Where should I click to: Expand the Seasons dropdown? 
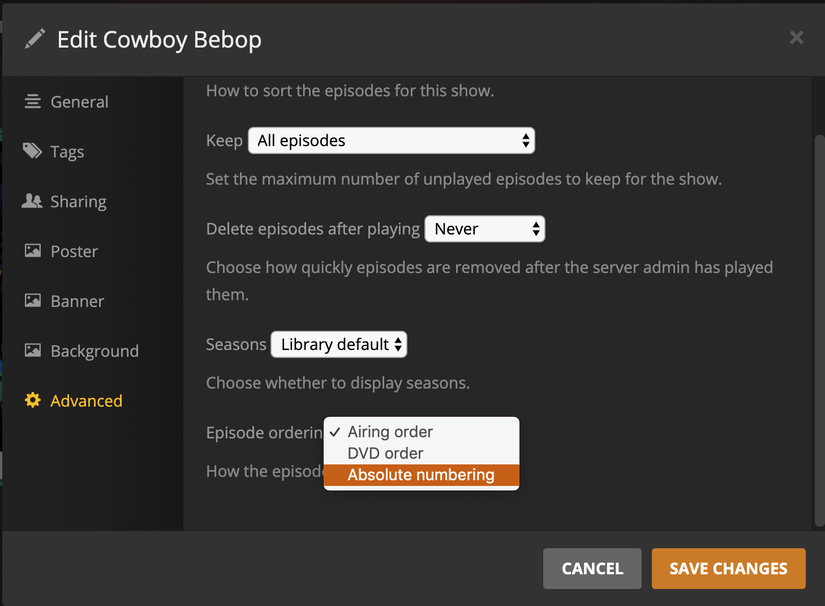[339, 345]
